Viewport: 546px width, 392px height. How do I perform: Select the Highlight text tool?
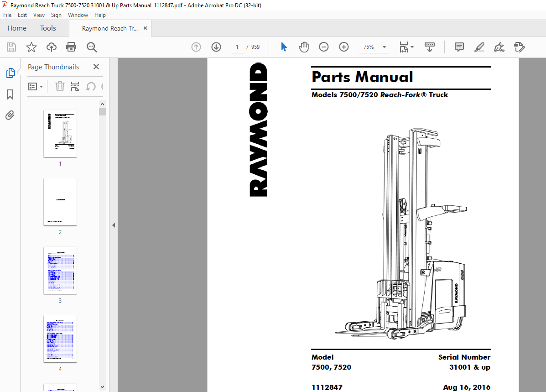click(x=479, y=47)
